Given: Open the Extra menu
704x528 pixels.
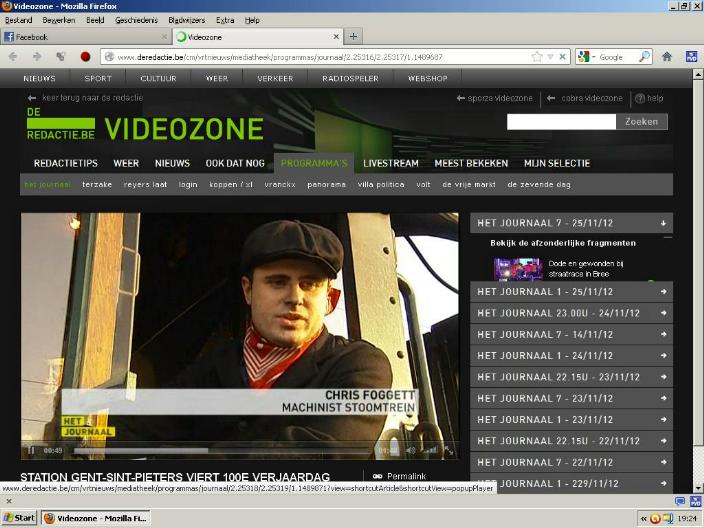Looking at the screenshot, I should click(225, 20).
